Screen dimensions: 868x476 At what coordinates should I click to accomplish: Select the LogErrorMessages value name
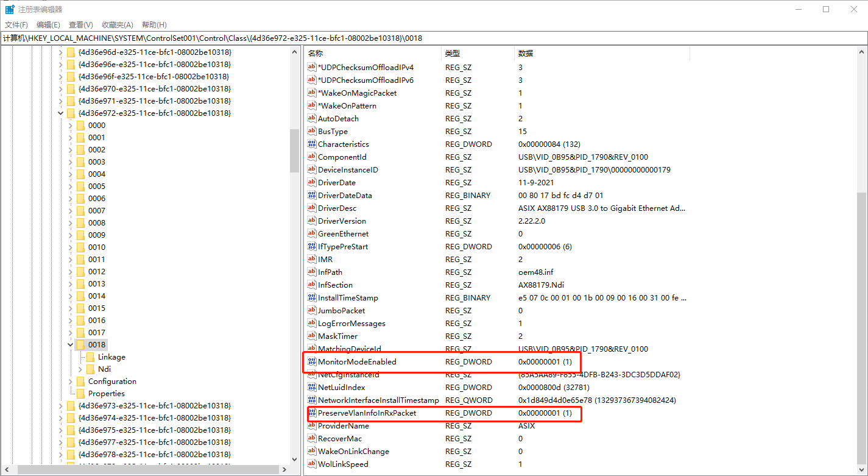coord(351,323)
